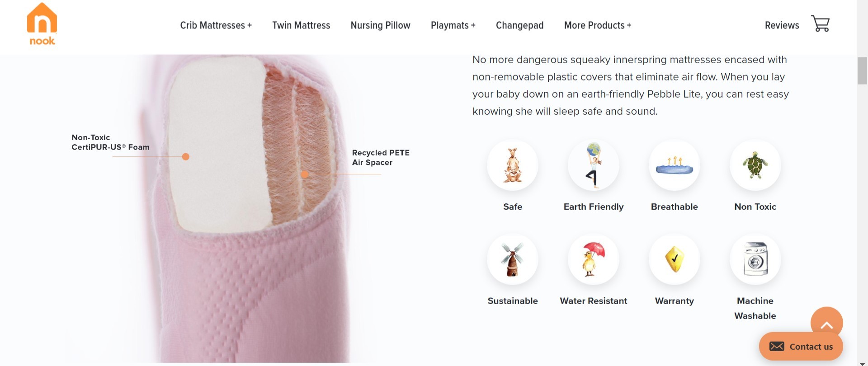The image size is (868, 366).
Task: Click the orange back-to-top arrow button
Action: [x=826, y=323]
